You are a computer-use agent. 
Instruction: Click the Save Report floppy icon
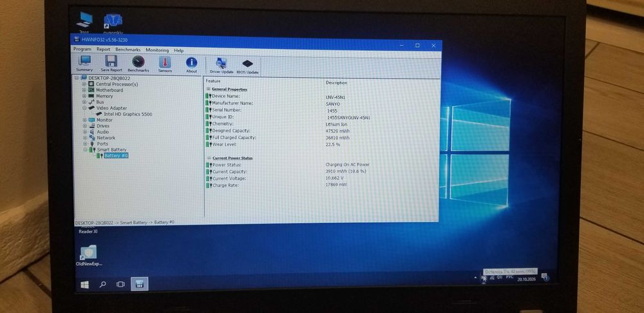(111, 64)
